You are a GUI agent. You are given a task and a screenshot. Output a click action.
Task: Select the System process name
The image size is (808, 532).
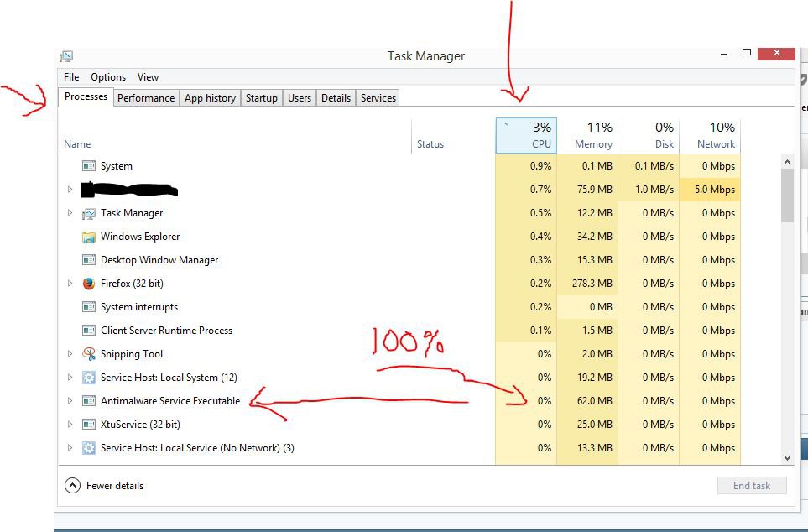[x=117, y=166]
